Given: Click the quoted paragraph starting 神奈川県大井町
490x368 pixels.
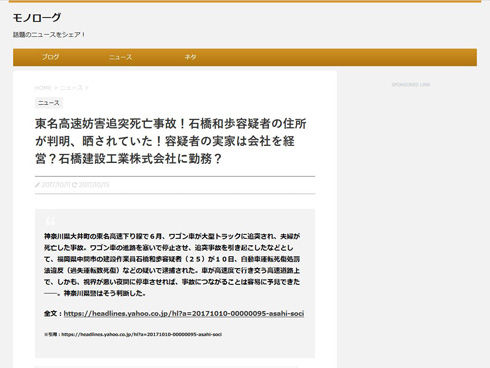Looking at the screenshot, I should pos(172,265).
